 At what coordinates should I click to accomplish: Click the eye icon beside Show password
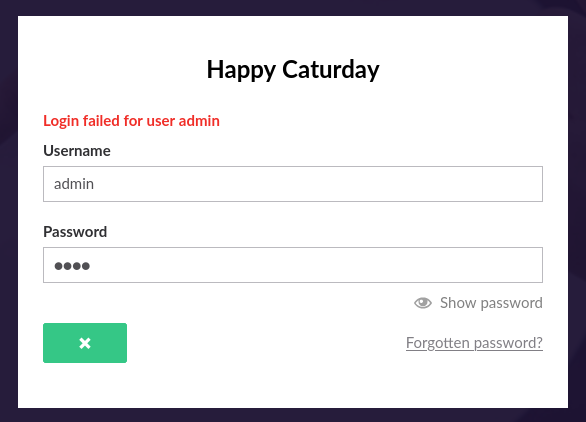click(x=423, y=303)
